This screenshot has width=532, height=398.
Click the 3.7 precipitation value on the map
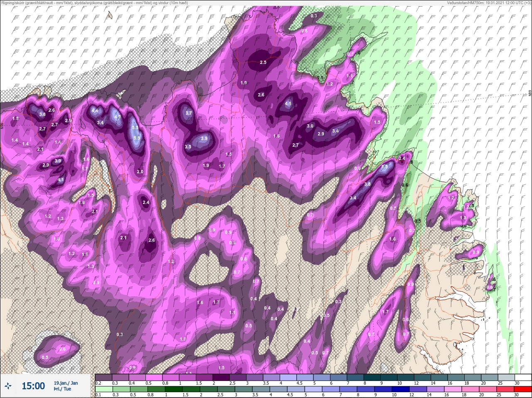click(x=189, y=113)
